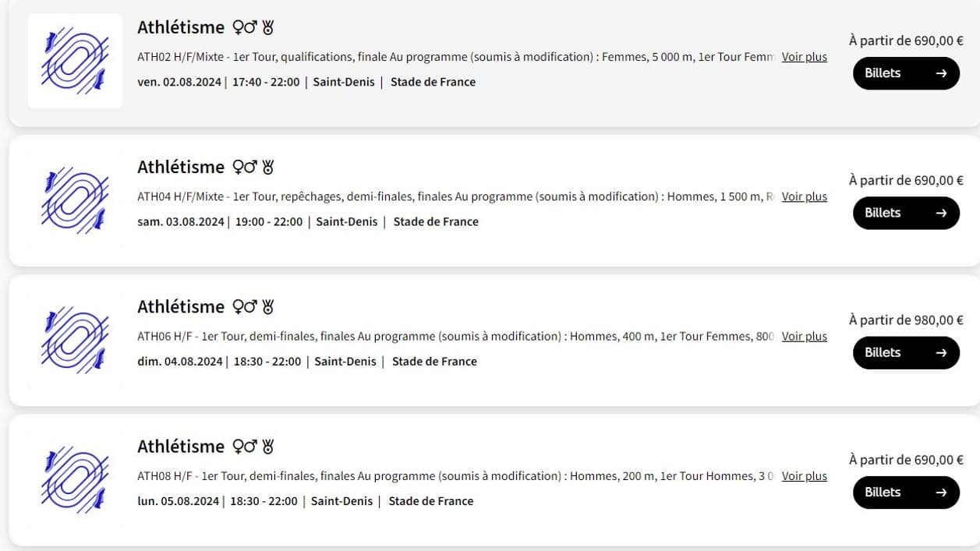Expand ATH06 description with Voir plus
Viewport: 980px width, 551px height.
(805, 336)
